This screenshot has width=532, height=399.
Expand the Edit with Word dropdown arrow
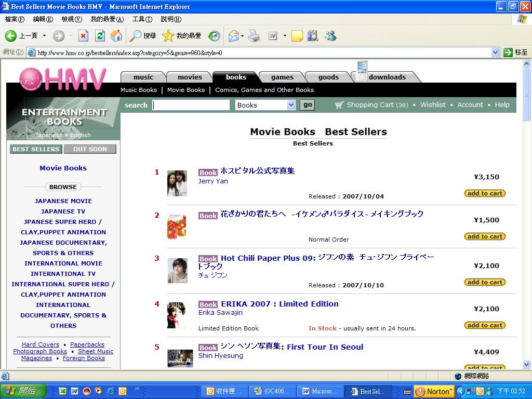[285, 36]
